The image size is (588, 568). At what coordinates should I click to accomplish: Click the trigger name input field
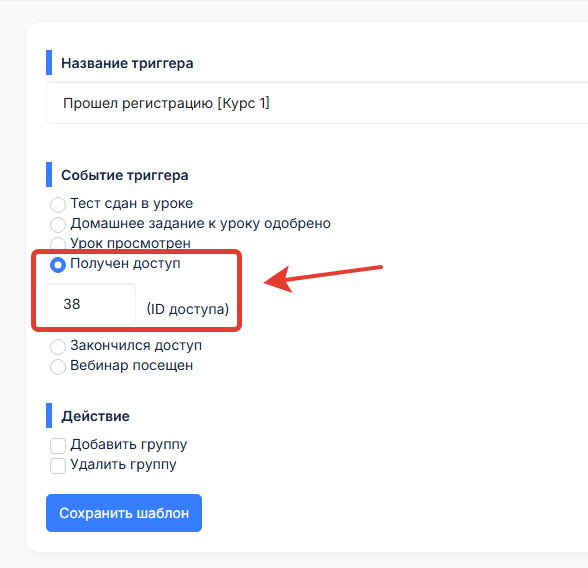tap(317, 103)
